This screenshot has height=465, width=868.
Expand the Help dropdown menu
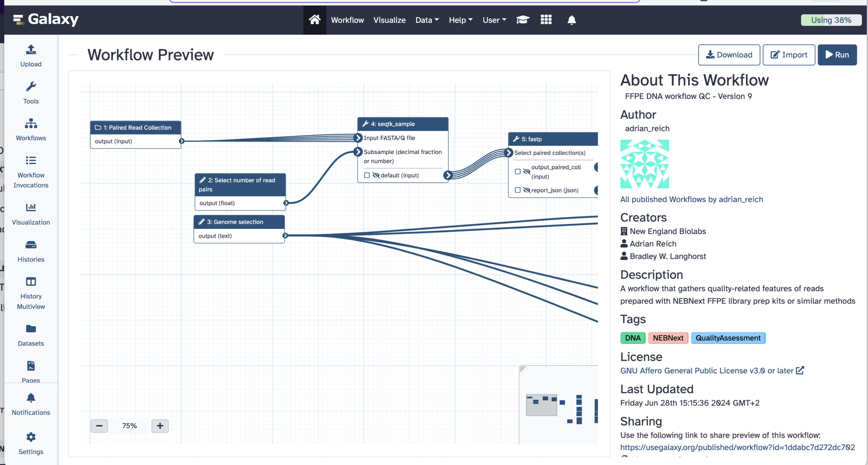click(x=460, y=20)
